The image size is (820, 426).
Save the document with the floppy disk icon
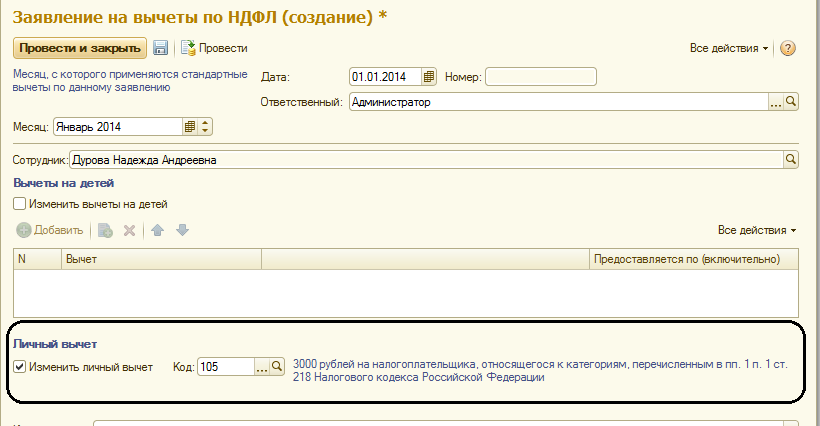pyautogui.click(x=161, y=48)
